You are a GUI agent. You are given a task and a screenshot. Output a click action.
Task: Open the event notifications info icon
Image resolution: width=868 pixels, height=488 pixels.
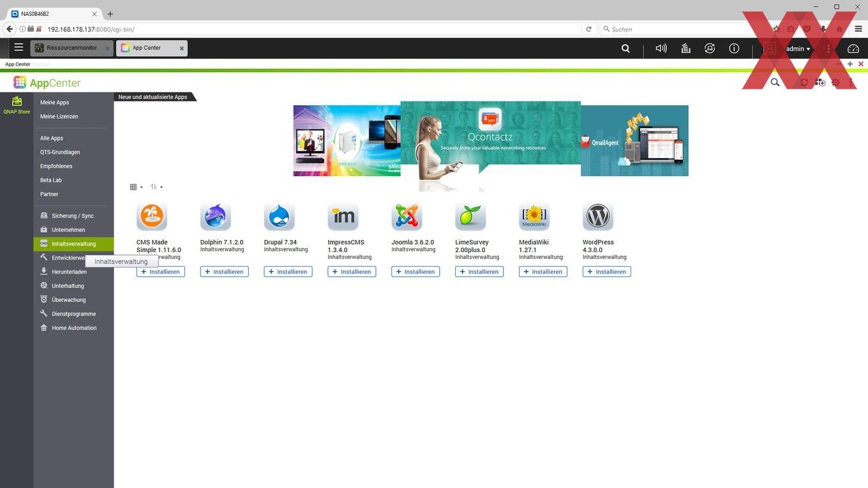click(x=734, y=48)
